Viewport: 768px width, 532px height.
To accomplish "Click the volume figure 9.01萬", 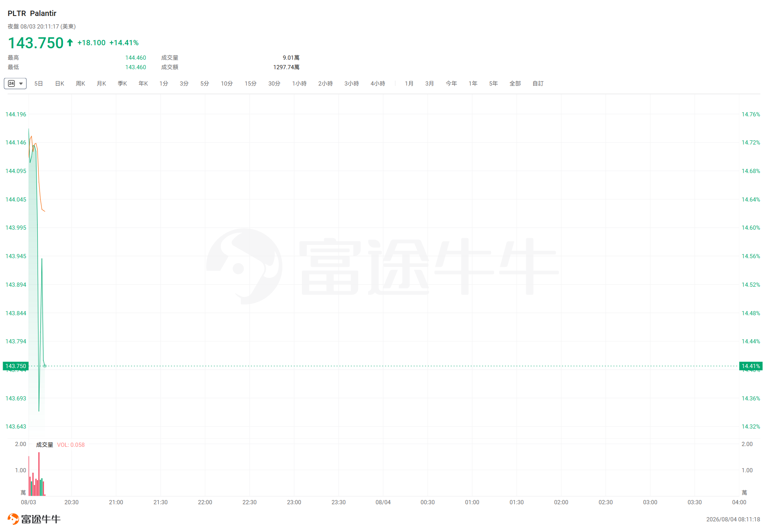I will point(291,58).
